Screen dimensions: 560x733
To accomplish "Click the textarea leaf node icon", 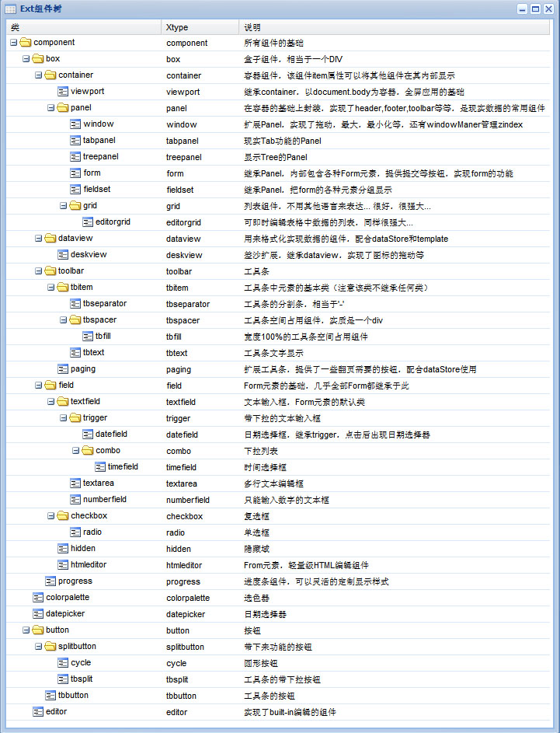I will (x=75, y=483).
